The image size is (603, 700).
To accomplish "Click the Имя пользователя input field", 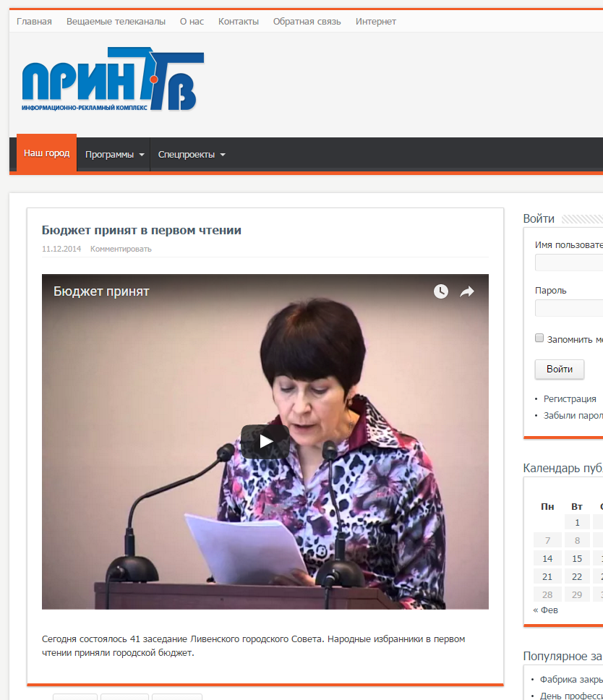I will (569, 262).
